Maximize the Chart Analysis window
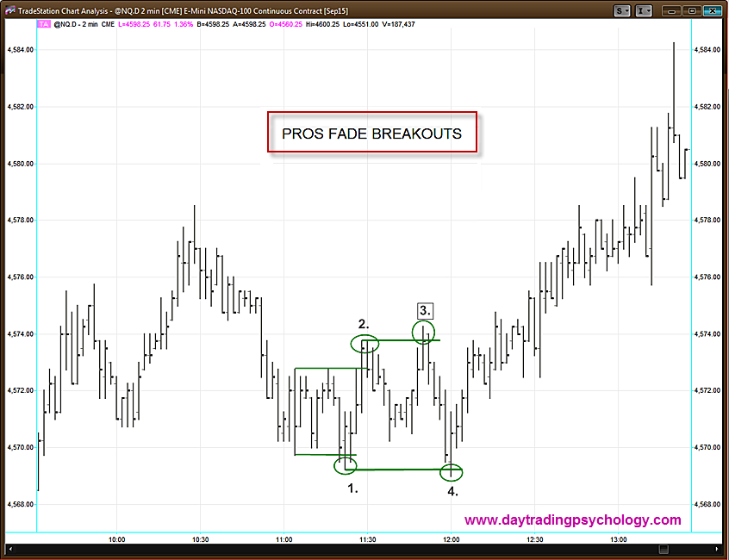The height and width of the screenshot is (560, 729). 690,10
